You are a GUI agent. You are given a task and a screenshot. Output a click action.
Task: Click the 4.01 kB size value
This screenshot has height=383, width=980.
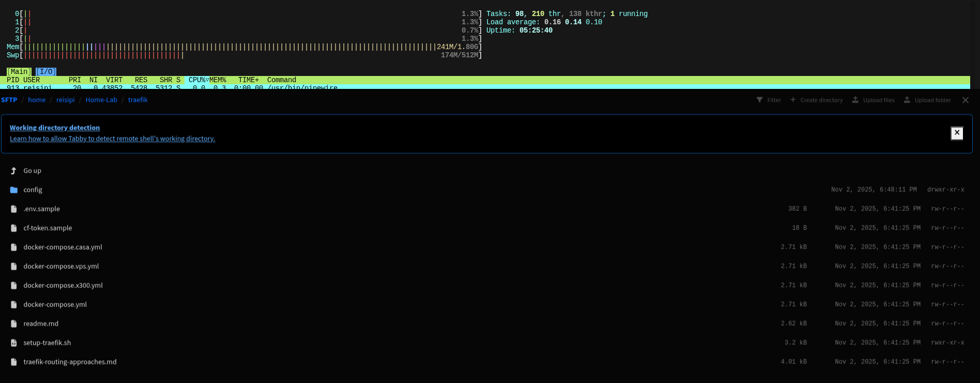794,362
